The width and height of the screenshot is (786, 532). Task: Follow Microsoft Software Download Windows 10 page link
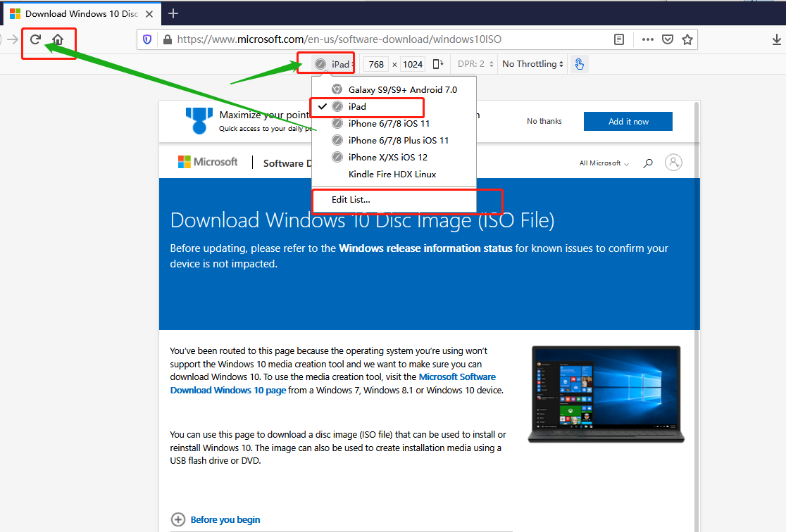(333, 384)
